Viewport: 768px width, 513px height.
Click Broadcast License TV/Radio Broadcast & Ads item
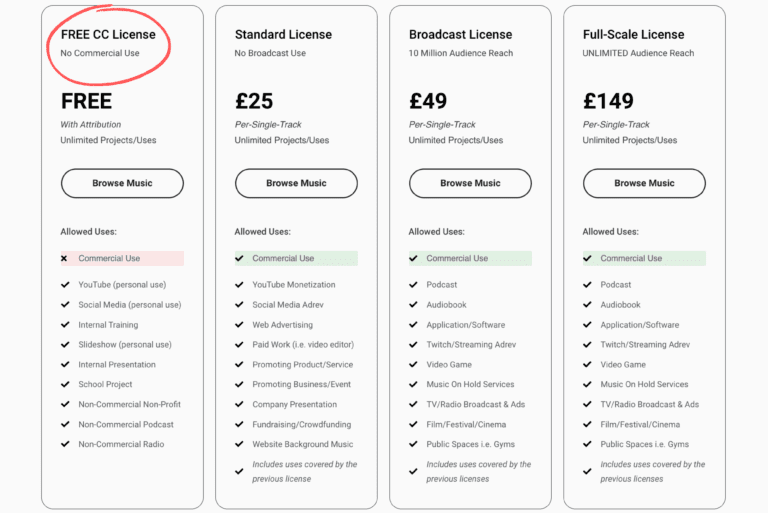pos(476,405)
